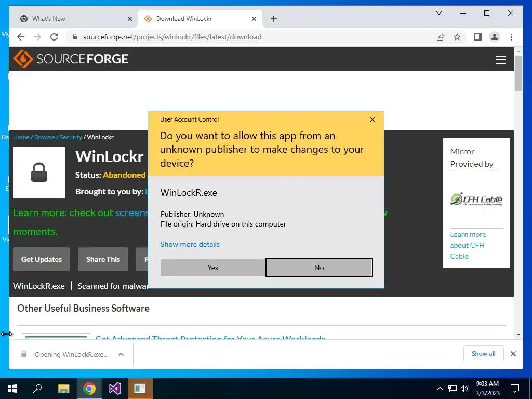Click the Chrome taskbar icon
Image resolution: width=532 pixels, height=399 pixels.
pos(89,389)
